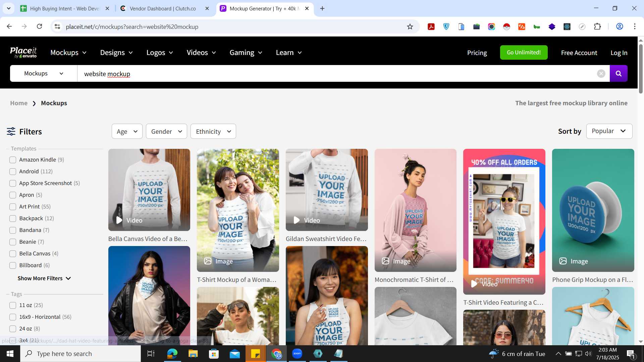This screenshot has width=644, height=362.
Task: Open the Pricing page
Action: point(477,53)
